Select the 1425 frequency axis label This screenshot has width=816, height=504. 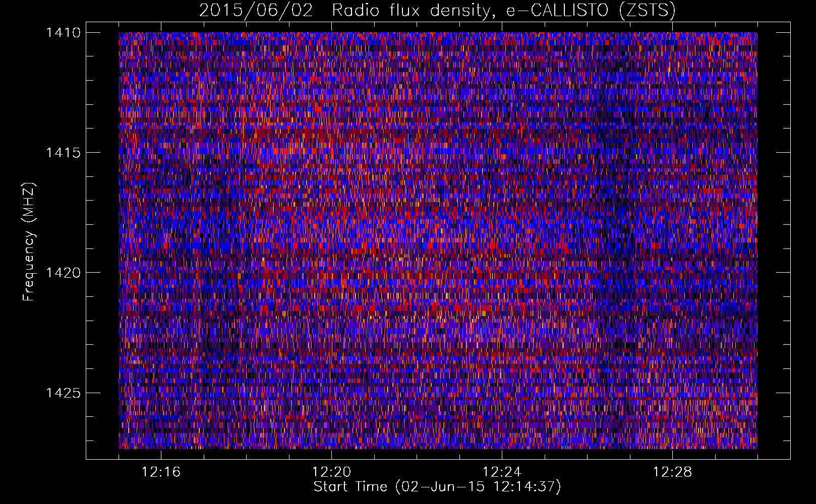coord(63,393)
